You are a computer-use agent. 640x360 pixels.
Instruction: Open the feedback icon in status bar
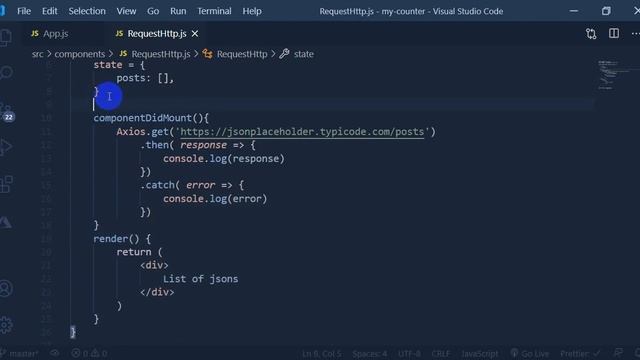(x=618, y=353)
